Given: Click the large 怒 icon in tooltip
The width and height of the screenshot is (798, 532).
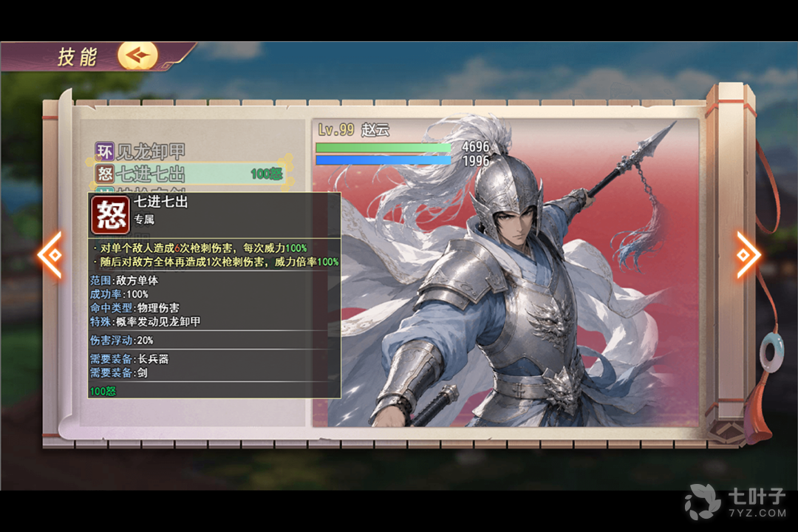Looking at the screenshot, I should 110,215.
